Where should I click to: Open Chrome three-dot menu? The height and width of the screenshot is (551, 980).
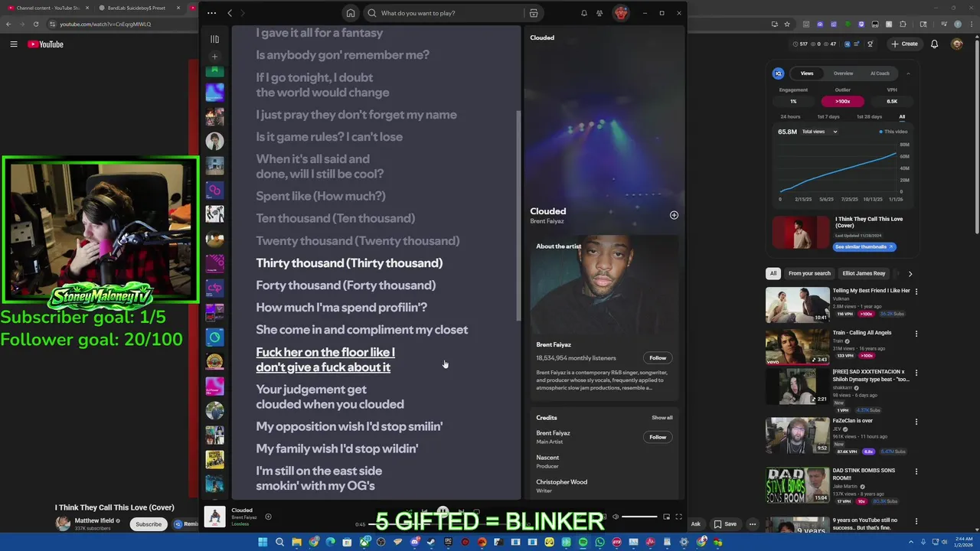970,24
